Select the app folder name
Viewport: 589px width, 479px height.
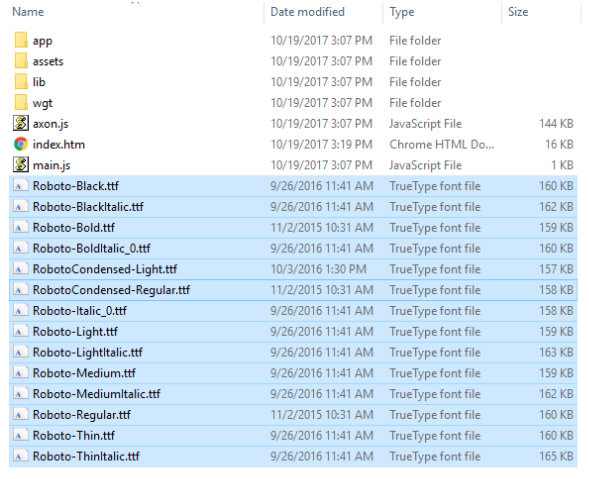point(42,41)
